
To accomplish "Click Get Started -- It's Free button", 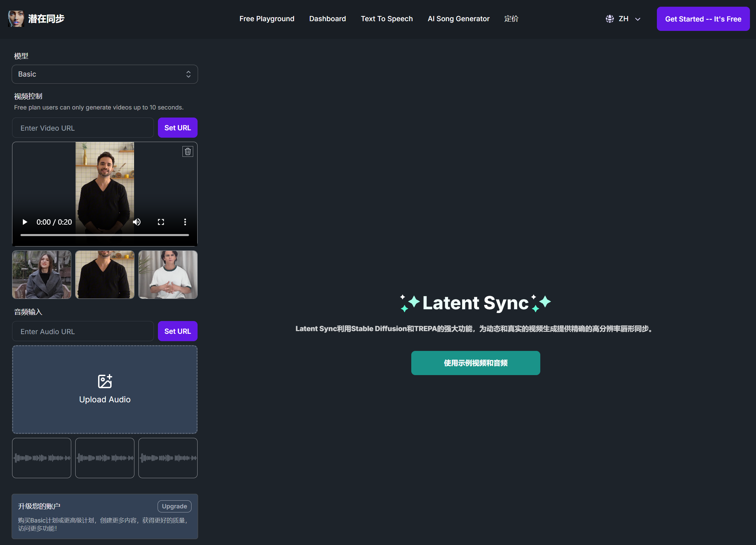I will [x=703, y=19].
